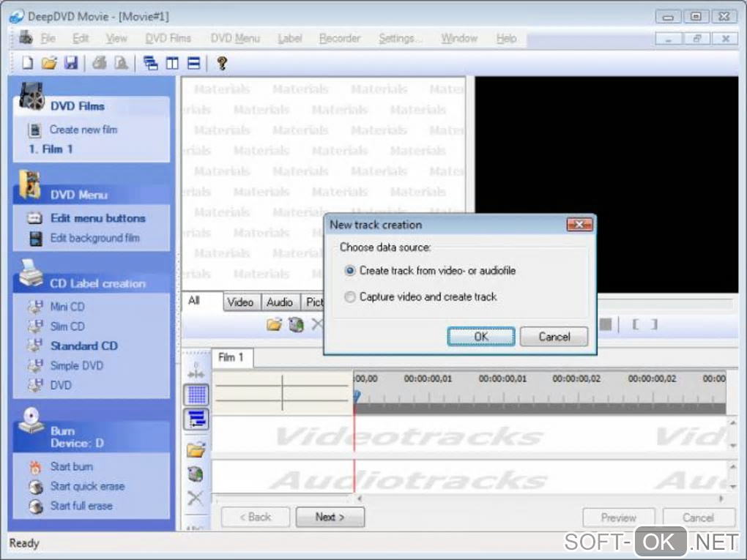This screenshot has width=747, height=560.
Task: Select 1. Film 1 in the DVD Films list
Action: pos(51,149)
